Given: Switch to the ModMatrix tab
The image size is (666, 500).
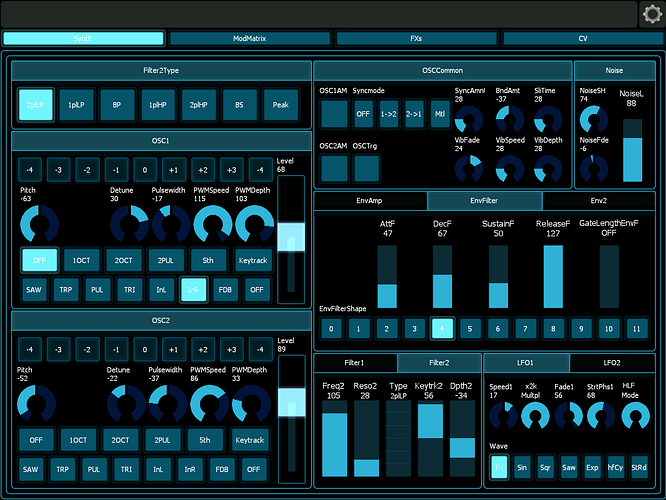Looking at the screenshot, I should (250, 39).
